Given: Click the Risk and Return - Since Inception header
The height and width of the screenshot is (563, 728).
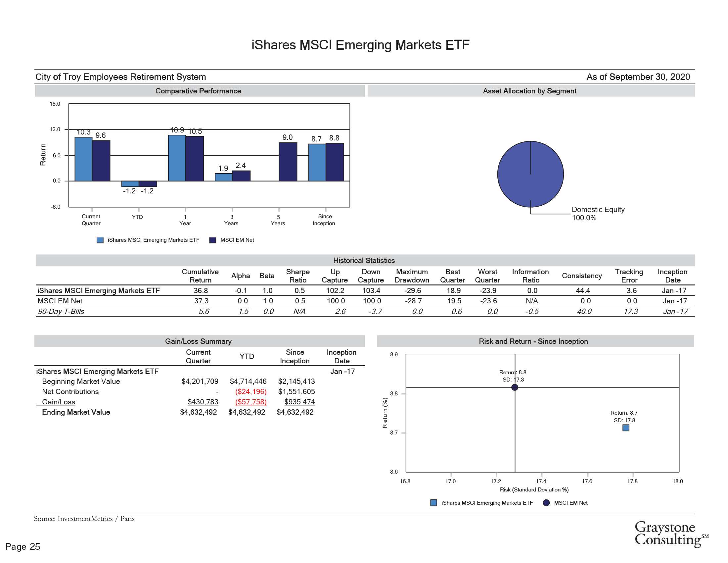Looking at the screenshot, I should pyautogui.click(x=535, y=341).
